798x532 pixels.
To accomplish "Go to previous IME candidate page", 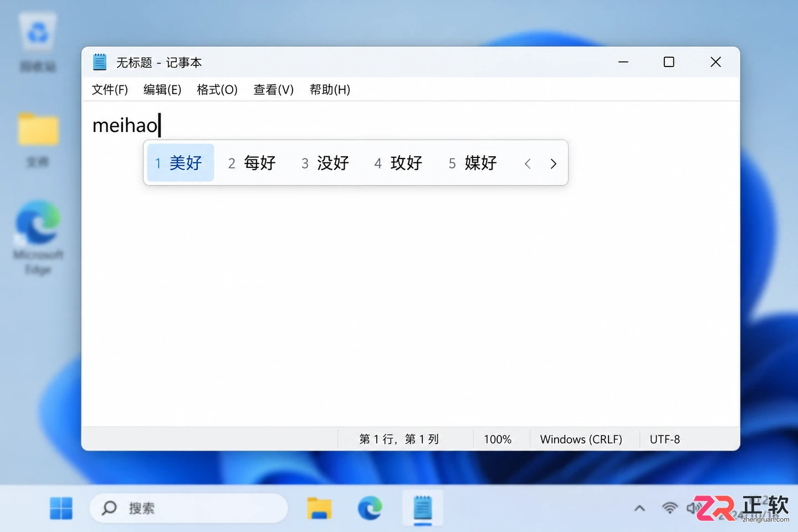I will click(528, 163).
